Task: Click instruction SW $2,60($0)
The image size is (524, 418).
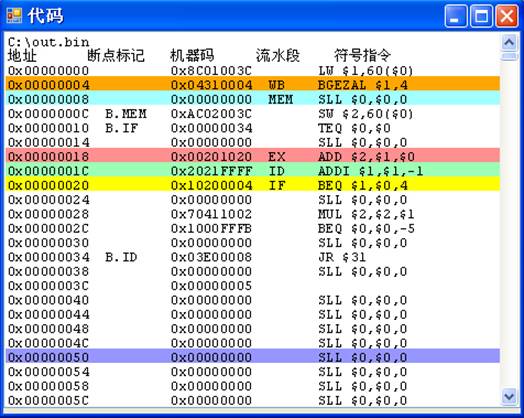Action: (x=366, y=114)
